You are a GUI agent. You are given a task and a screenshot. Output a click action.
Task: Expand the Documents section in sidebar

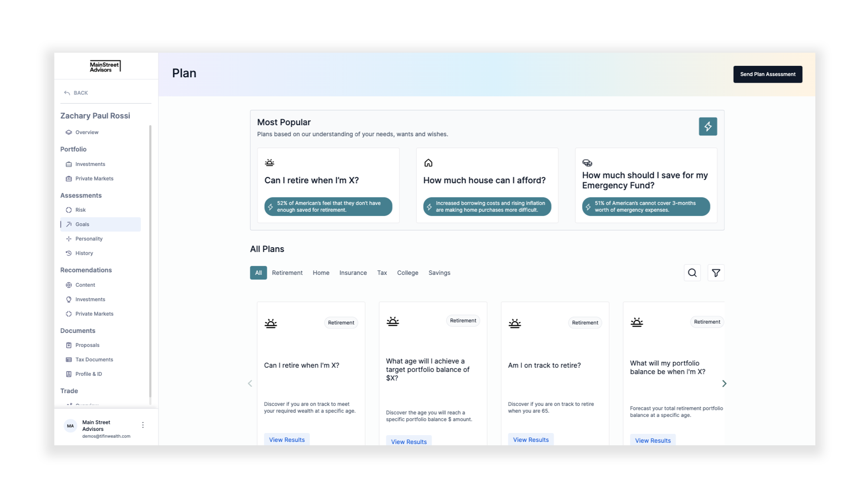click(78, 330)
